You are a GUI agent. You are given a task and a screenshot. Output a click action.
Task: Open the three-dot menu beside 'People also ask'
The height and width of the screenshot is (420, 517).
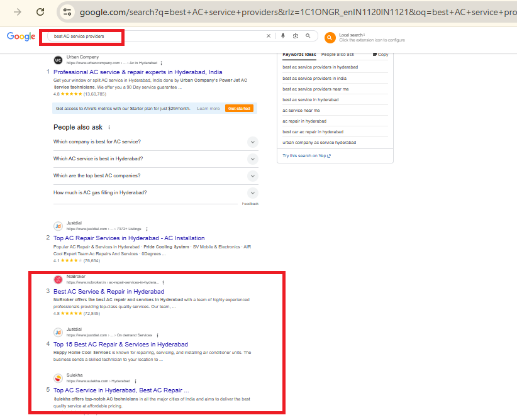pyautogui.click(x=109, y=127)
